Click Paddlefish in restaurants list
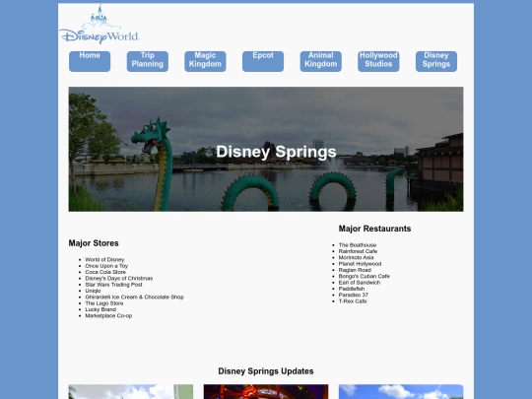This screenshot has height=399, width=532. pos(352,289)
